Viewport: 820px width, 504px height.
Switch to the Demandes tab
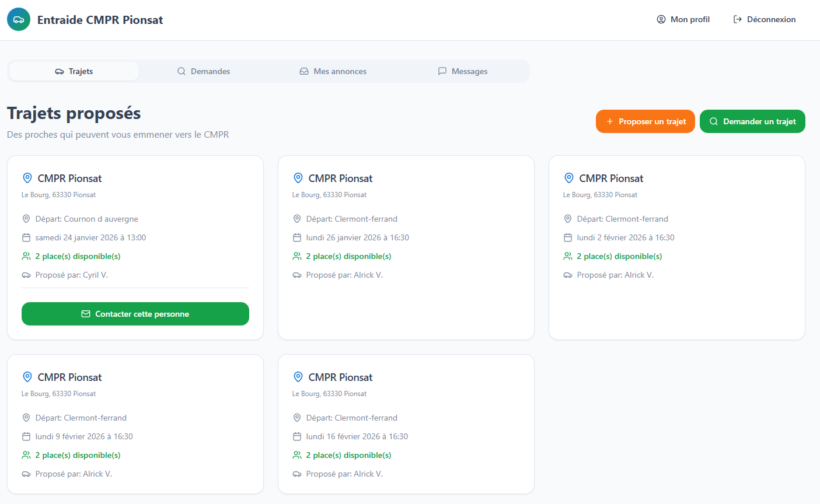[x=204, y=71]
